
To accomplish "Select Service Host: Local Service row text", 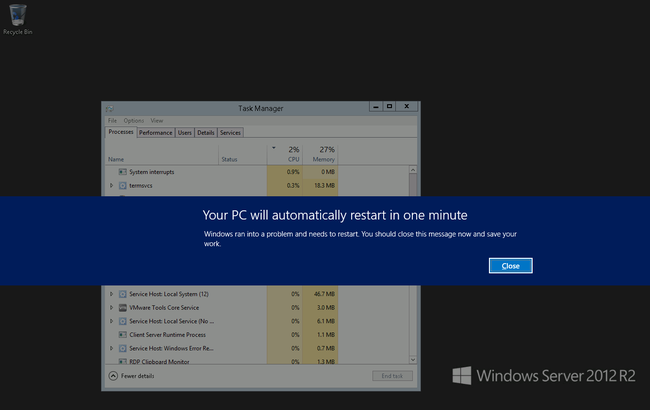I will (172, 321).
